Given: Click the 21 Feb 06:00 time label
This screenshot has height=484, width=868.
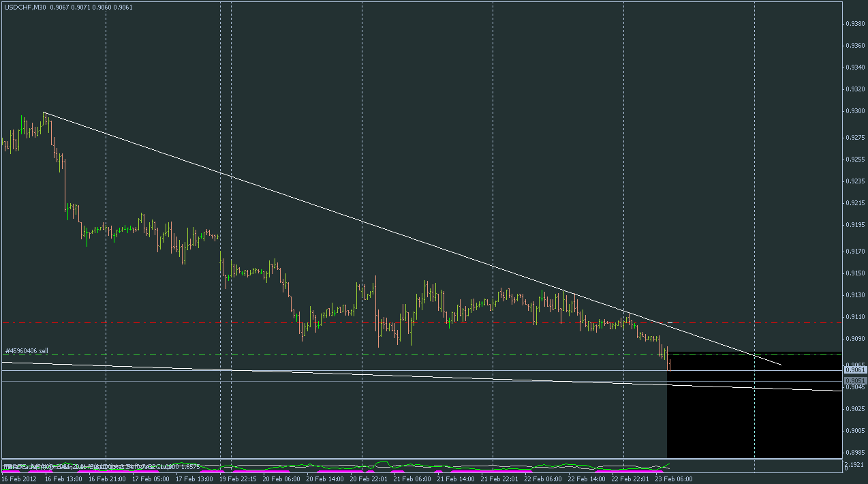Looking at the screenshot, I should tap(412, 479).
